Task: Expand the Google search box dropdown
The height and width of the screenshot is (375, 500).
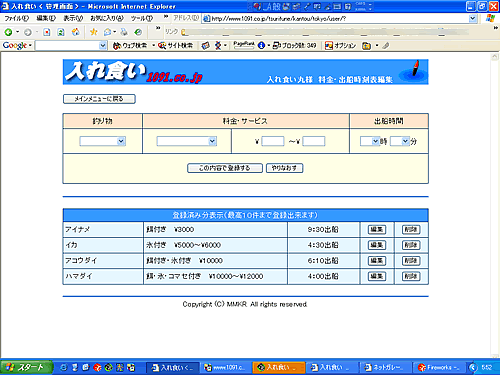Action: (103, 45)
